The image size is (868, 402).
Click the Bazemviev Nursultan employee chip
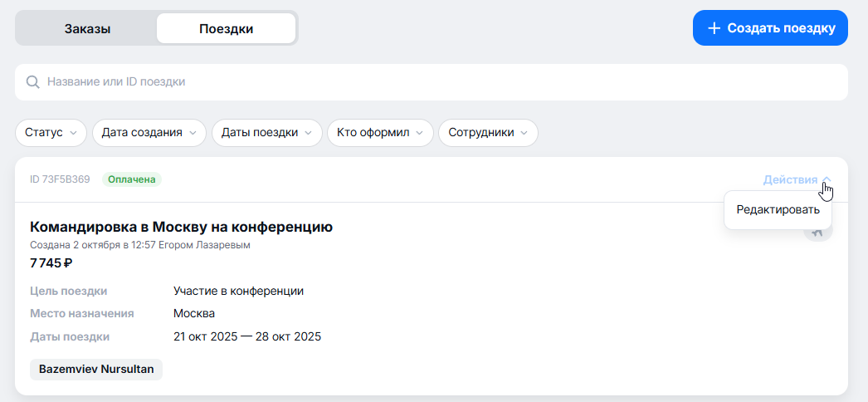[96, 370]
